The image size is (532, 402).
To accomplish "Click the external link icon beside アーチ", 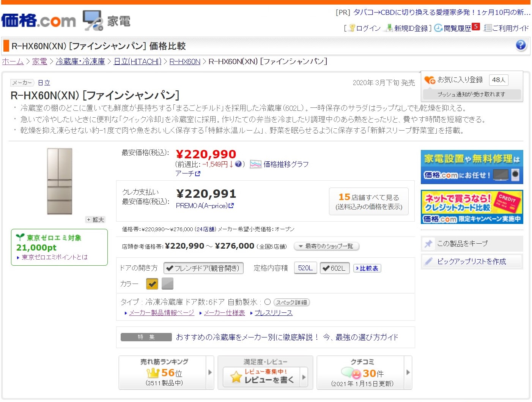I will [198, 173].
